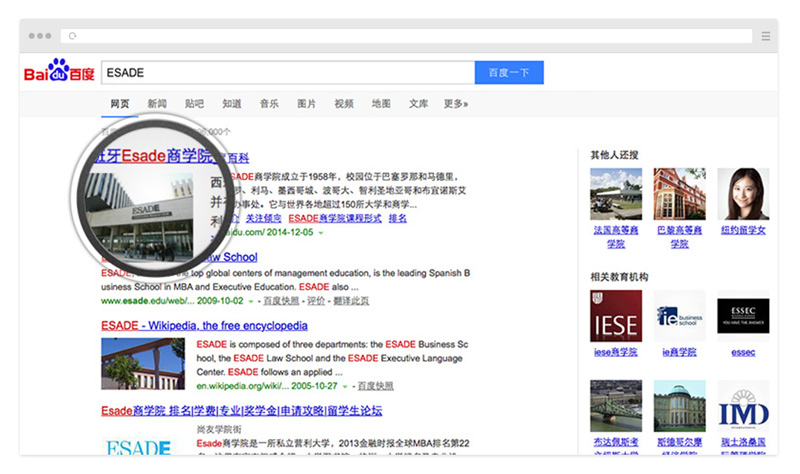Switch to the 知道 tab

click(x=232, y=104)
